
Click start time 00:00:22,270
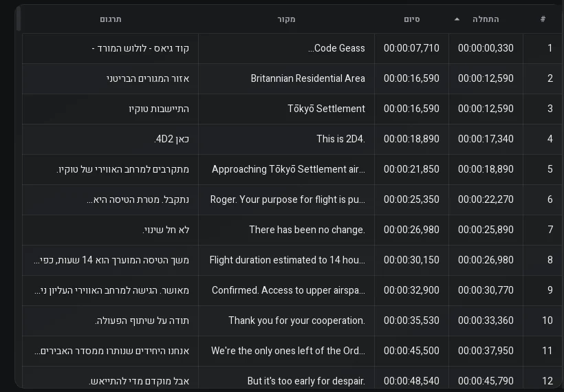click(x=486, y=199)
